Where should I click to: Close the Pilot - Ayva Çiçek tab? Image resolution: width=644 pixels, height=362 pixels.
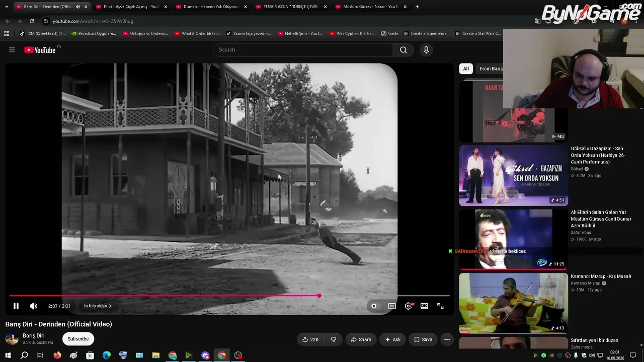166,7
